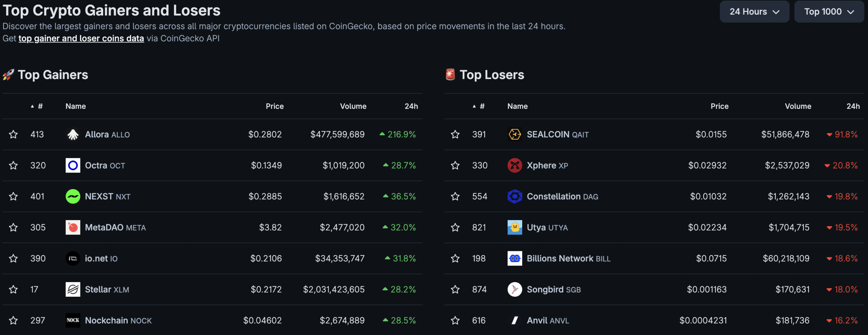The width and height of the screenshot is (868, 335).
Task: Sort Top Gainers by Volume column
Action: point(353,106)
